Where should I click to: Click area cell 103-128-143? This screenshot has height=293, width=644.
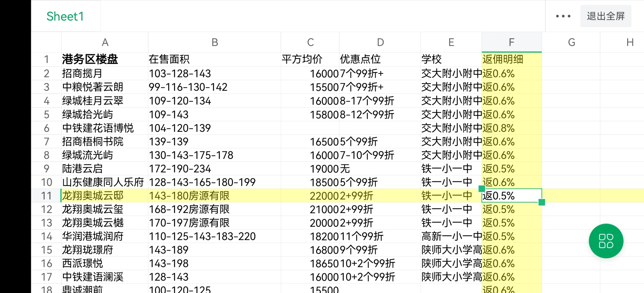pos(215,74)
